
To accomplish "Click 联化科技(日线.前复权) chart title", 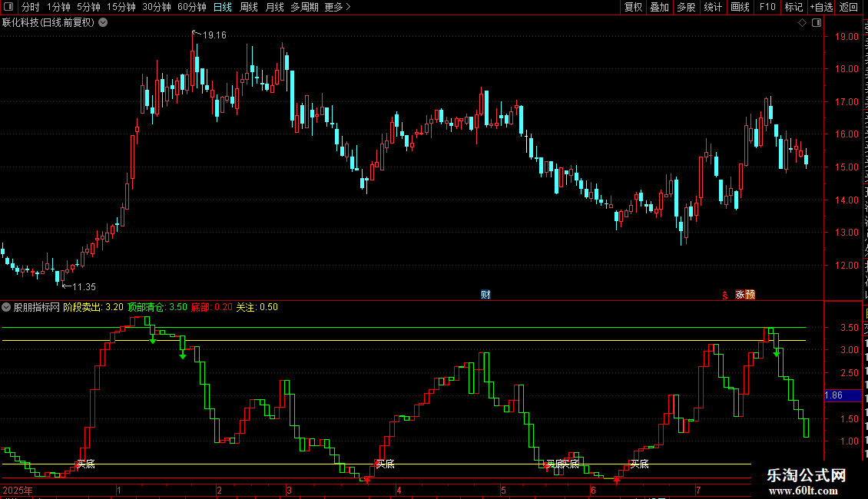I will pos(48,23).
